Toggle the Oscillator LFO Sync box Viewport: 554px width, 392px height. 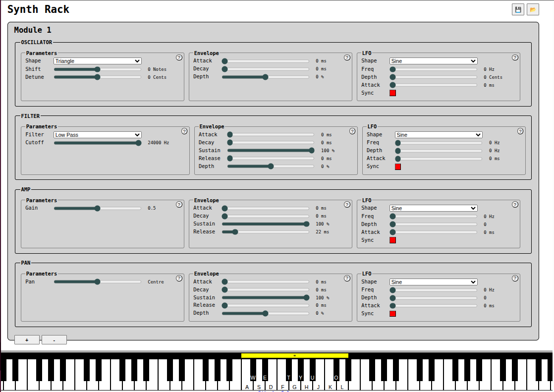click(393, 93)
